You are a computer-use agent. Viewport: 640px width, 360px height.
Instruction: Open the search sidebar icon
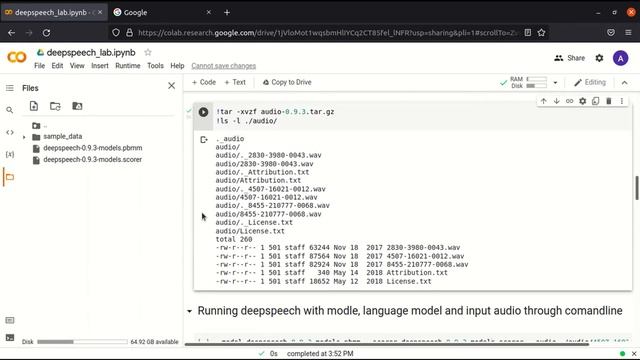[10, 110]
